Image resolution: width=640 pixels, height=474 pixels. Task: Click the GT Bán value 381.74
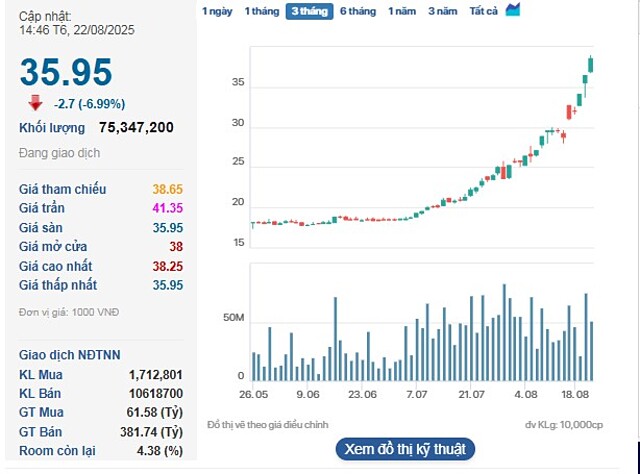(x=153, y=432)
